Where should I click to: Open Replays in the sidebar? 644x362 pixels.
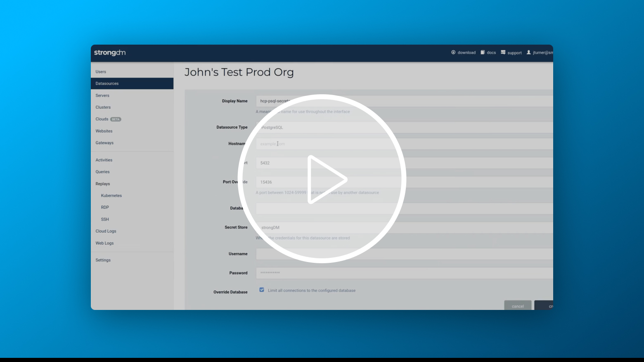click(103, 184)
